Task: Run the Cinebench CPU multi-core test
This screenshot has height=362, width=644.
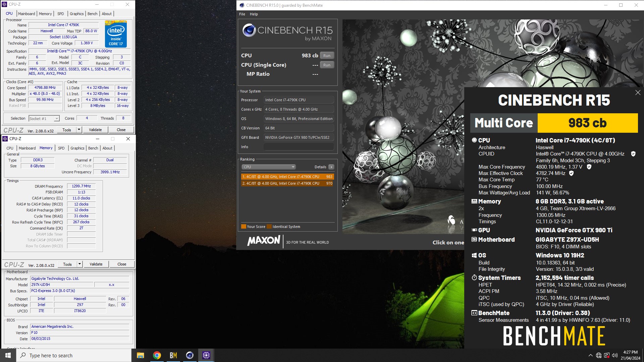Action: tap(327, 56)
